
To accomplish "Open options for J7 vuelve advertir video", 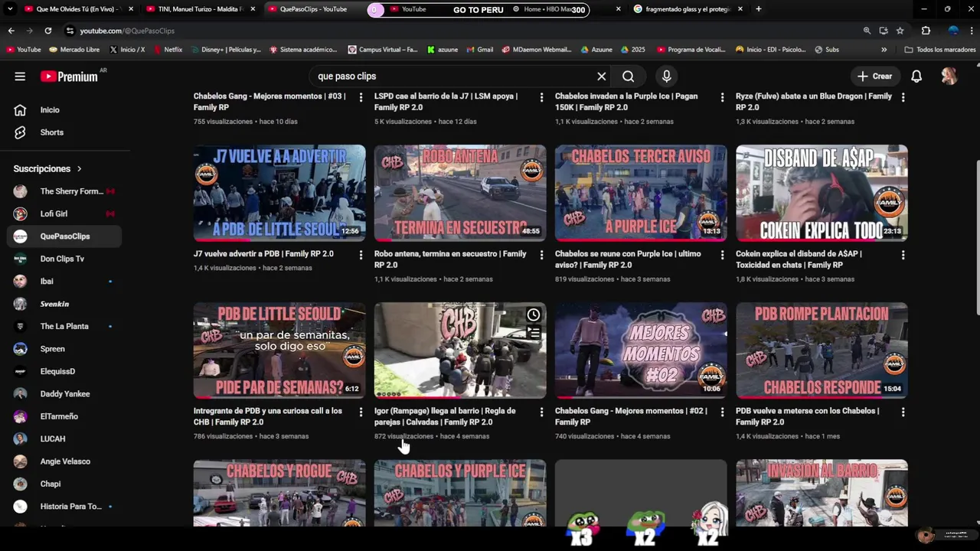I will point(361,255).
